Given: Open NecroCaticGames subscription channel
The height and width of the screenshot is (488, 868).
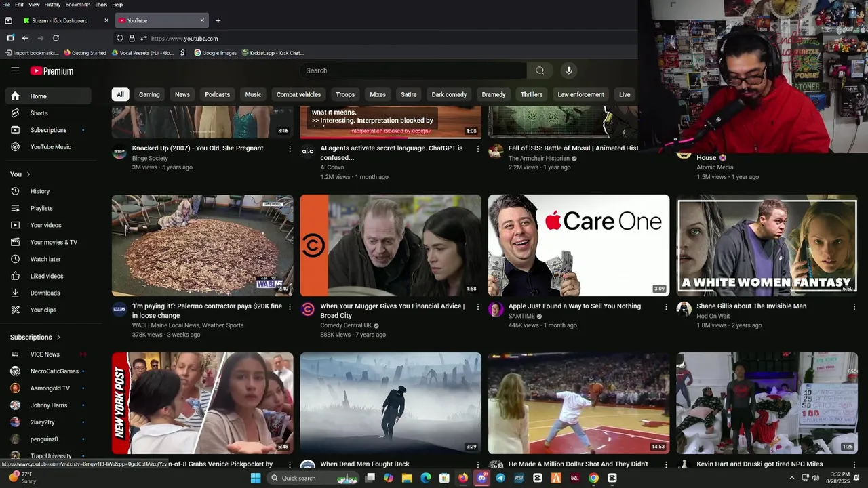Looking at the screenshot, I should (x=47, y=371).
